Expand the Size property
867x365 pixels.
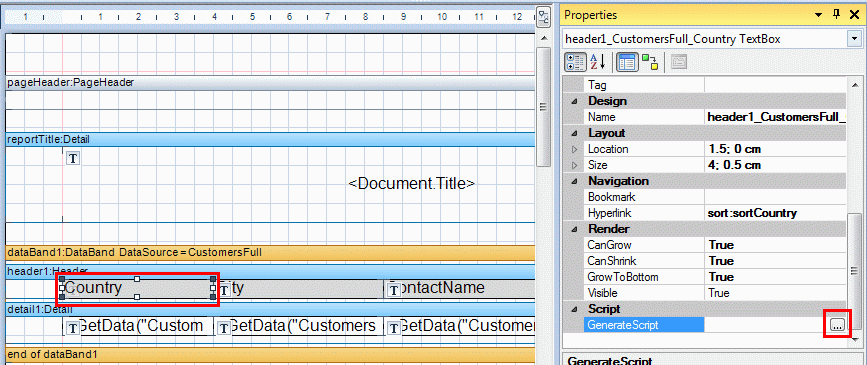point(574,165)
